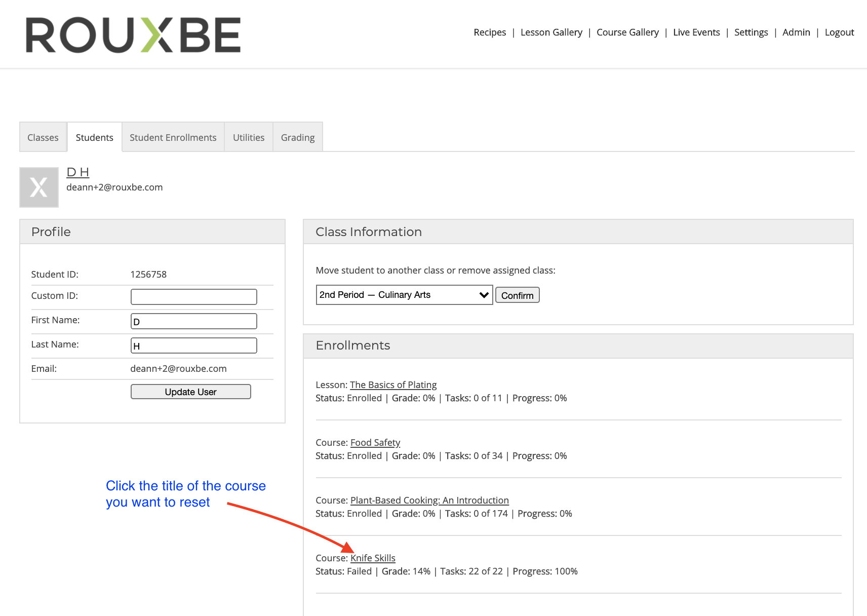The height and width of the screenshot is (616, 867).
Task: Click the Rouxbe logo
Action: pos(133,35)
